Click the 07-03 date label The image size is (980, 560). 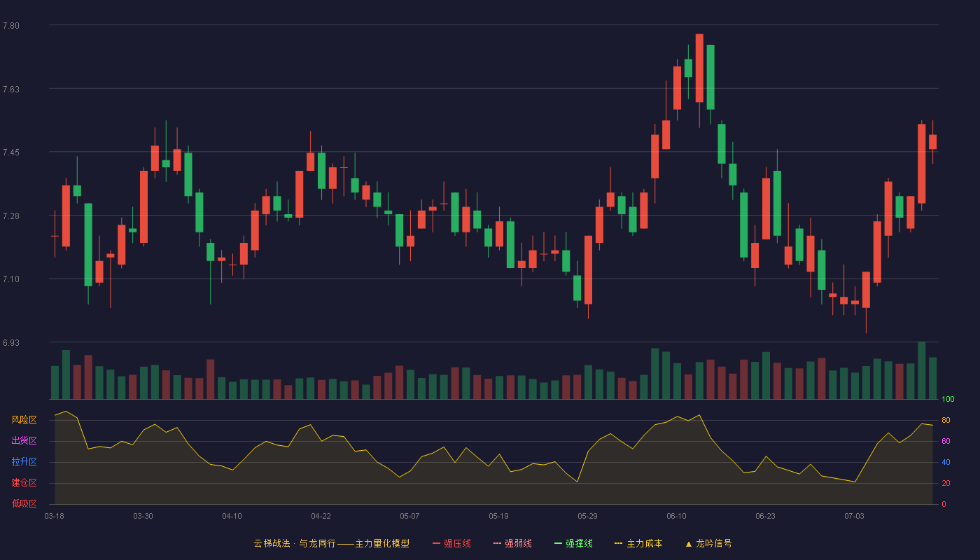(854, 516)
